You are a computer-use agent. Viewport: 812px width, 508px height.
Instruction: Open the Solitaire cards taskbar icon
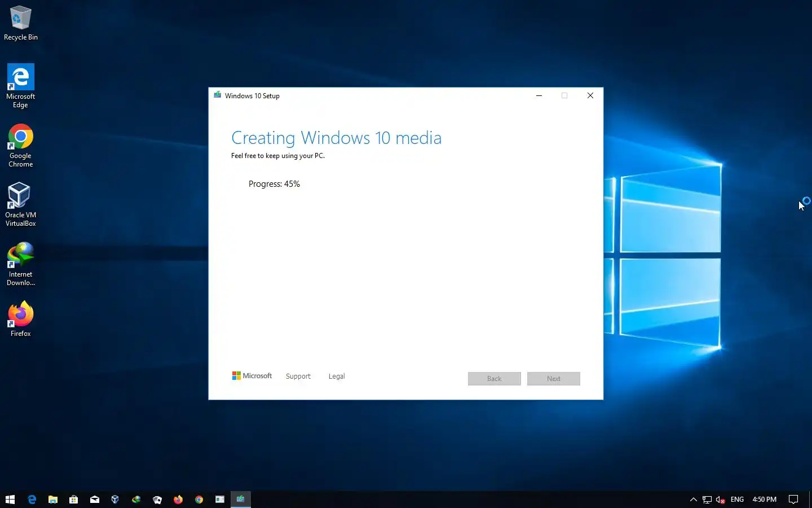[x=157, y=500]
